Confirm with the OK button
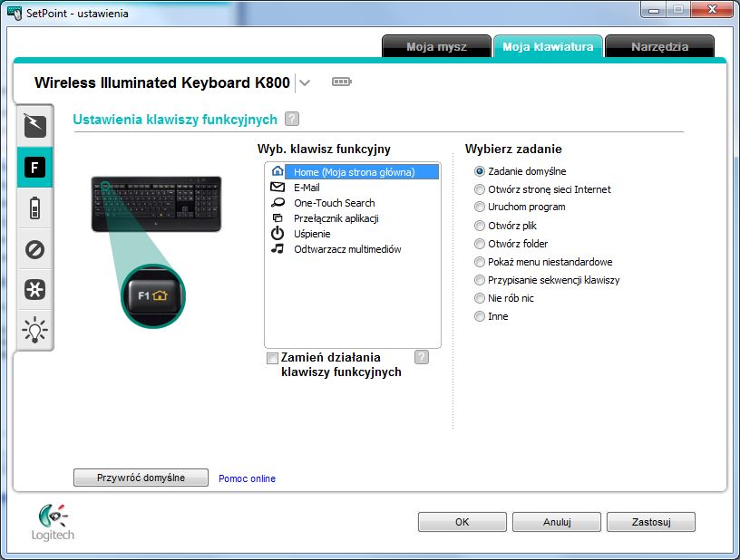Screen dimensions: 740x560 (x=462, y=522)
